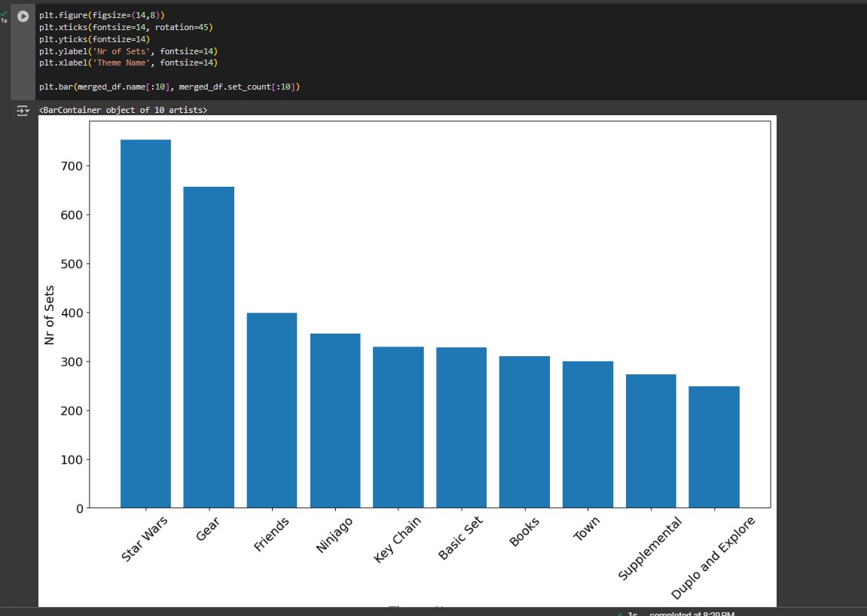This screenshot has width=867, height=616.
Task: Click the 'plt.yticks(fontsize=14)' code line
Action: pos(95,39)
